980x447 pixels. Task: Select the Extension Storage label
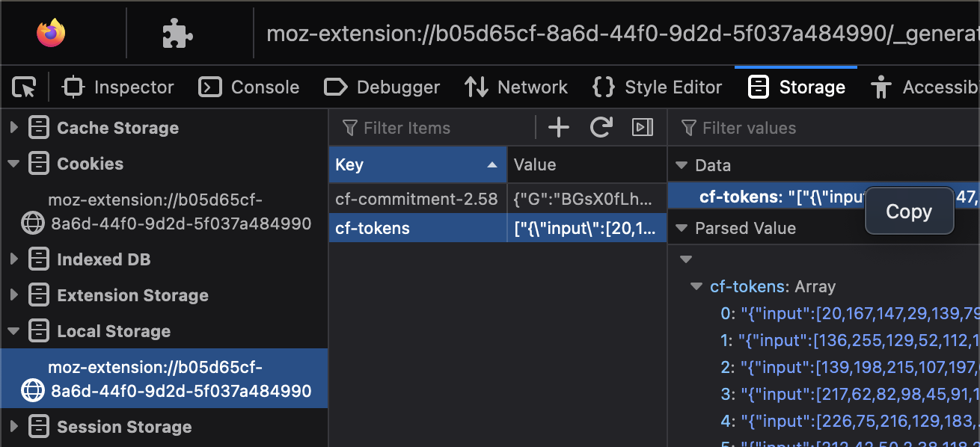coord(133,295)
